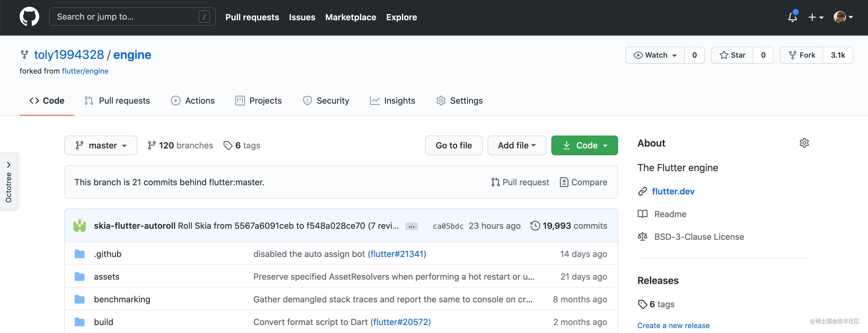868x333 pixels.
Task: Click the benchmarking folder icon
Action: pyautogui.click(x=80, y=299)
